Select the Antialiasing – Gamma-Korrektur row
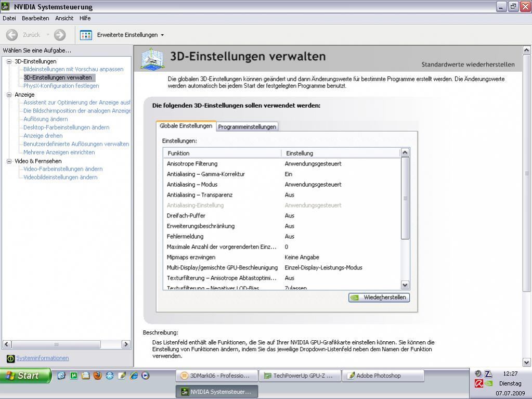This screenshot has height=399, width=532. (282, 174)
